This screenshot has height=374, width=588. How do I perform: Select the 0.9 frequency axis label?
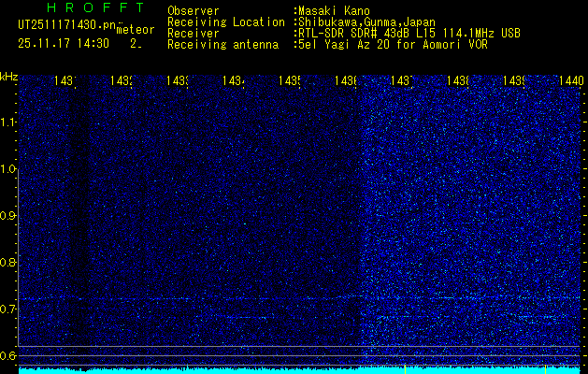click(x=8, y=216)
